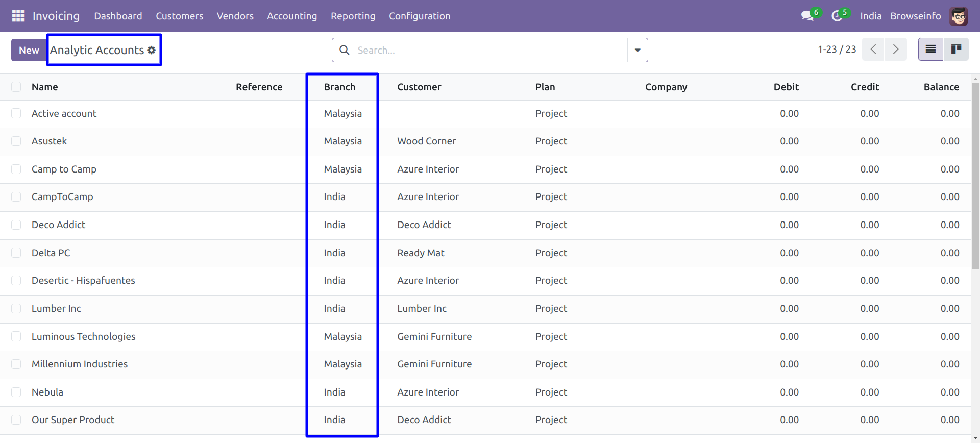Tick the select-all checkbox in header
This screenshot has height=443, width=980.
pos(16,87)
